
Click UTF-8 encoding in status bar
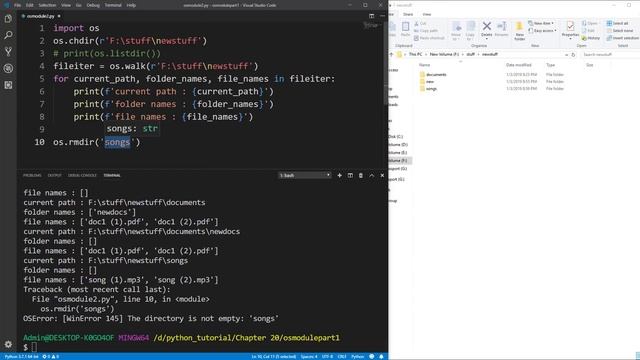click(327, 356)
